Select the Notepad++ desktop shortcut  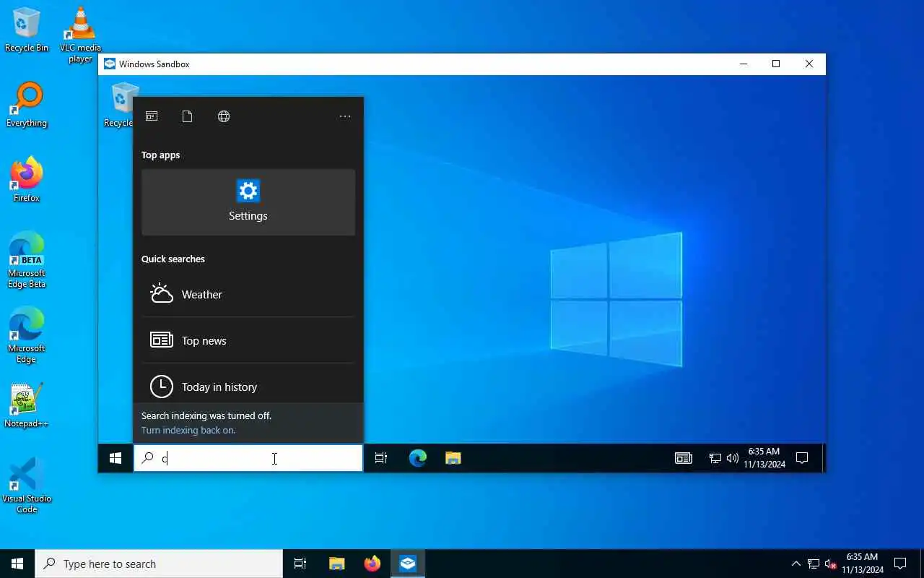point(27,406)
